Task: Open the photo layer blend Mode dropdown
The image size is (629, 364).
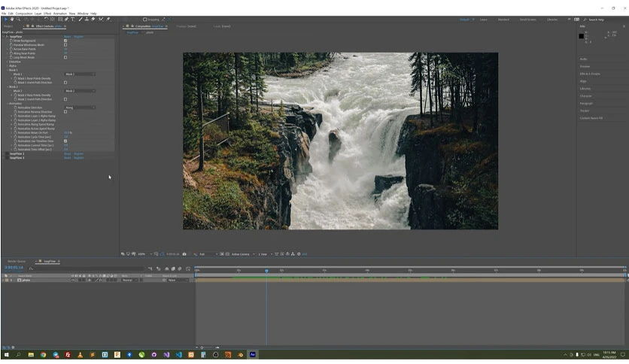Action: click(129, 281)
